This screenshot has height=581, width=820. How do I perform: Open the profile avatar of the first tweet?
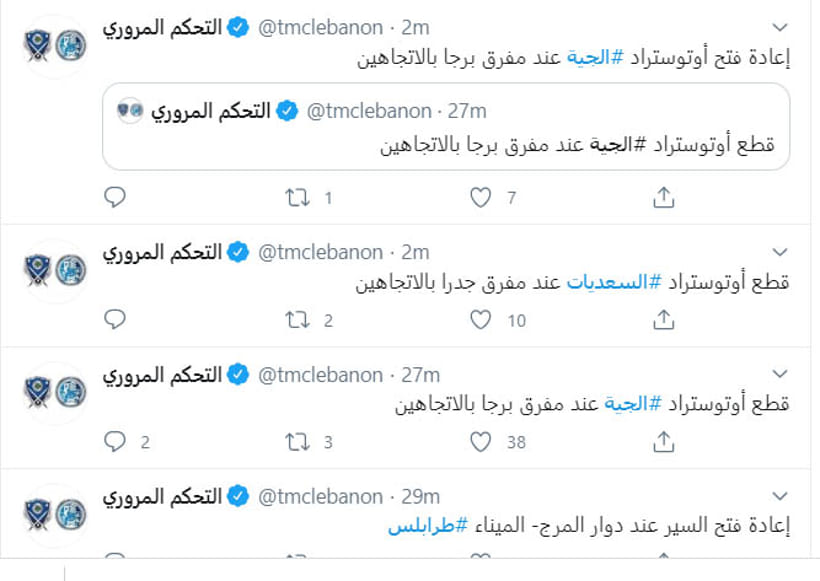[55, 46]
